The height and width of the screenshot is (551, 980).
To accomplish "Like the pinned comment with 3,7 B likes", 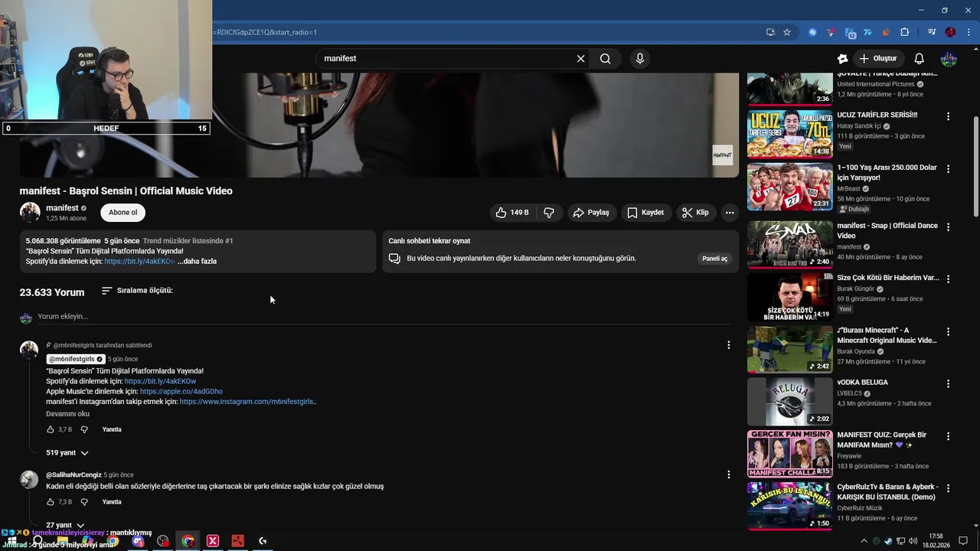I will pos(51,430).
